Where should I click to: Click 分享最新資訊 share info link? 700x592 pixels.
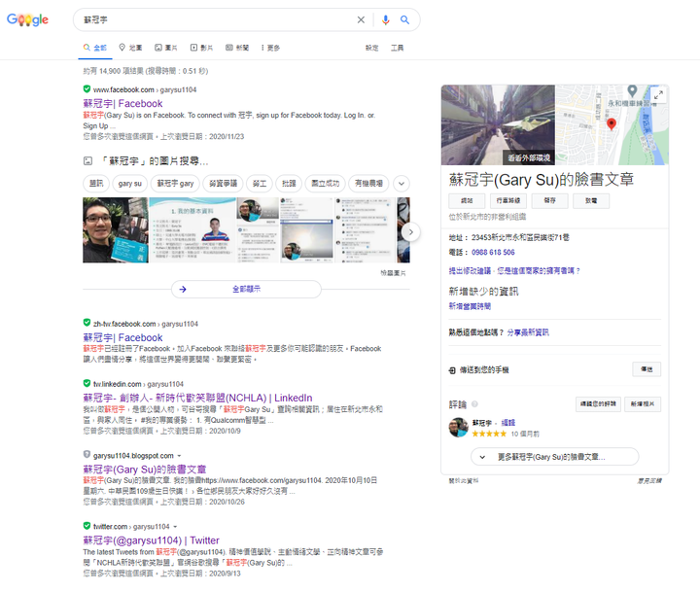coord(528,332)
